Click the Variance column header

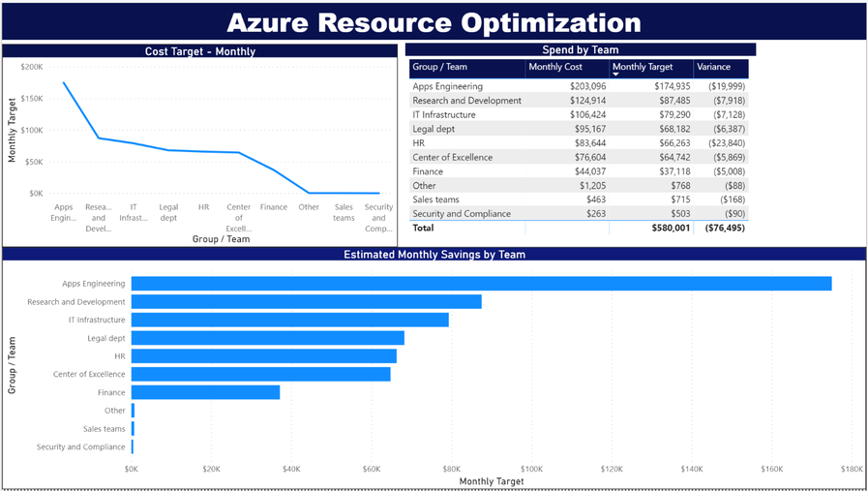click(x=713, y=67)
